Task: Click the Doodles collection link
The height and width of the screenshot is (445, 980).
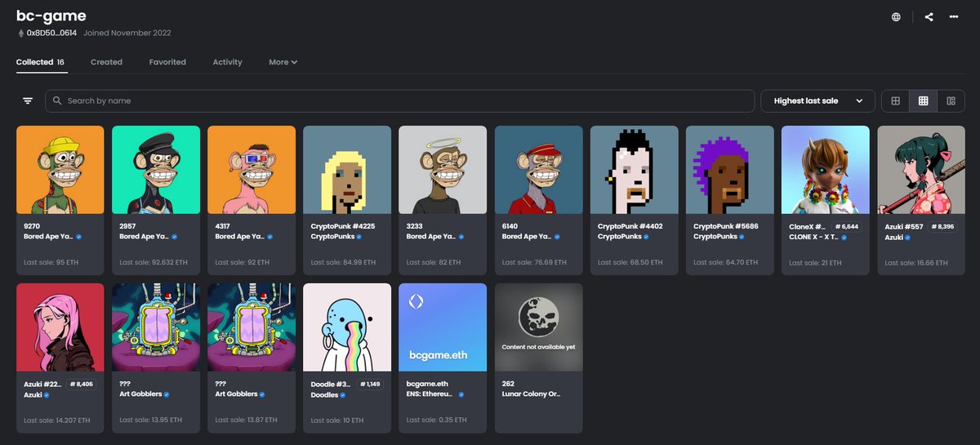Action: 325,394
